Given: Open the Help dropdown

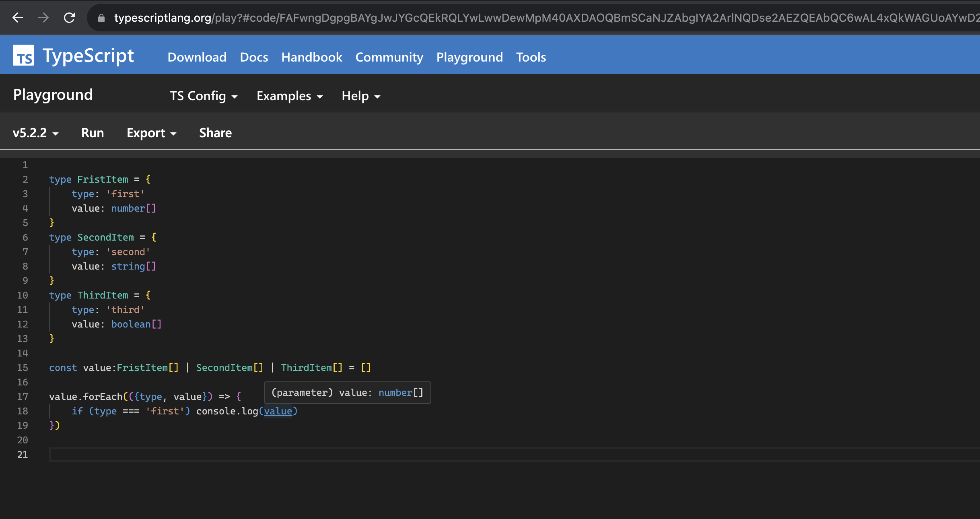Looking at the screenshot, I should click(x=360, y=96).
